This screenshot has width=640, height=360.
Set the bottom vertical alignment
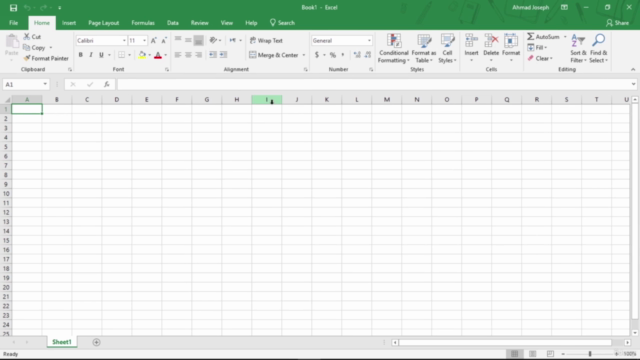(198, 40)
